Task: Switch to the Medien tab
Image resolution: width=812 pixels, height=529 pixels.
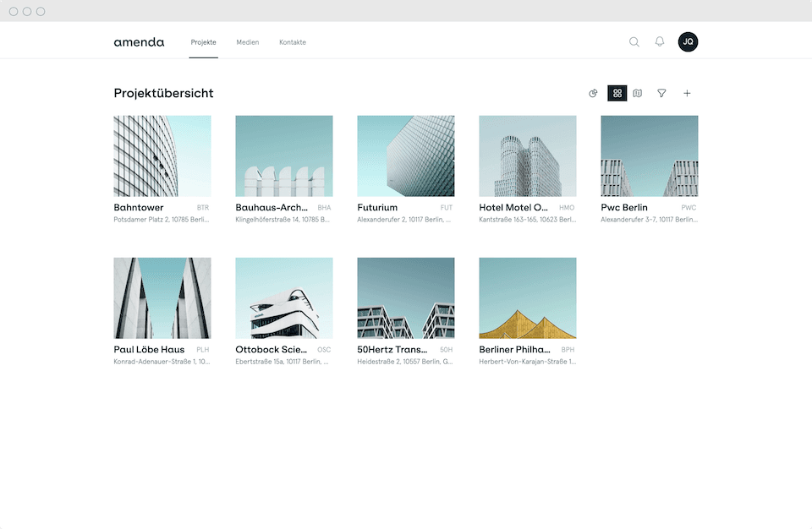Action: coord(248,42)
